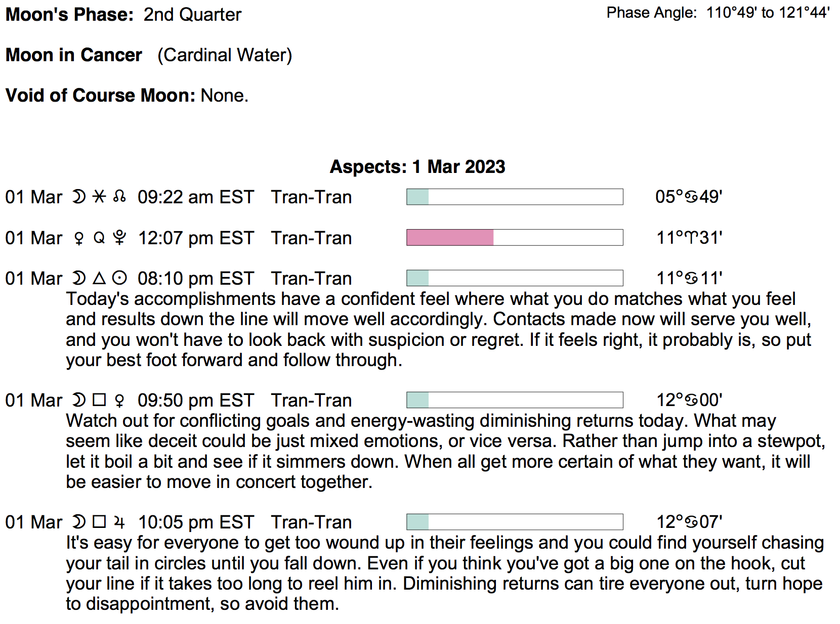Click the 11°Aries 31' position value
The height and width of the screenshot is (624, 840).
pos(689,238)
